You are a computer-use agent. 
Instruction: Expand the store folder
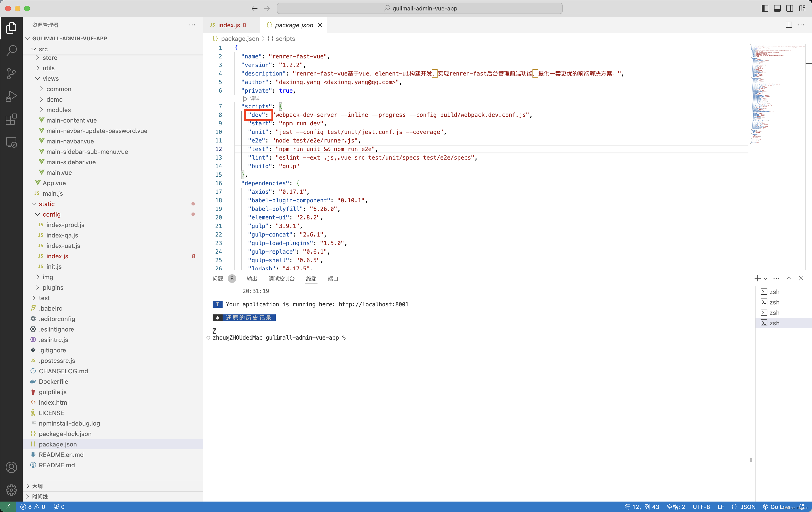pyautogui.click(x=113, y=58)
